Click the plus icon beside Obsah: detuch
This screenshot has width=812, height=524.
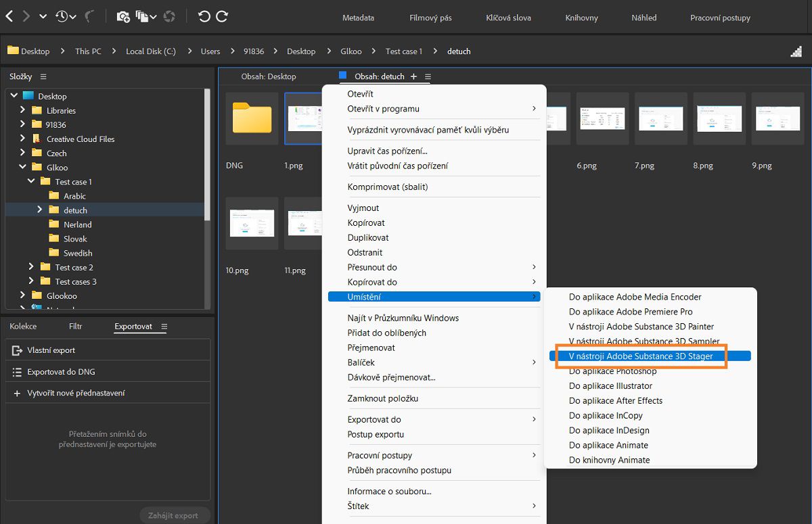click(x=414, y=77)
